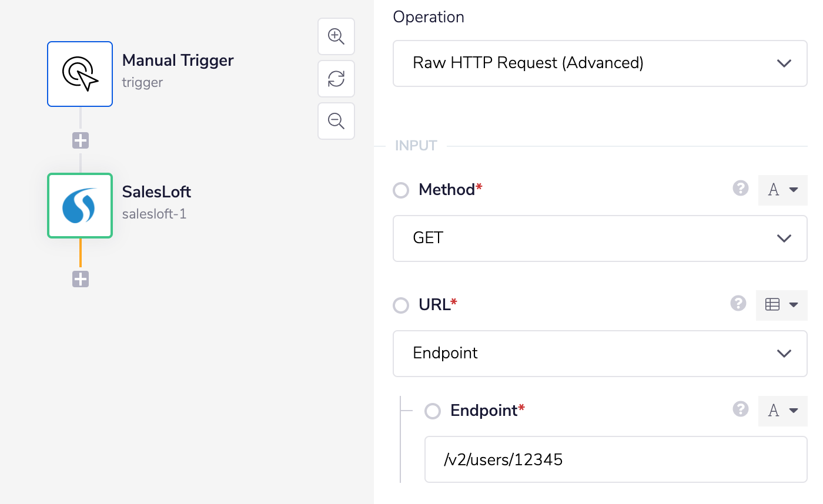The height and width of the screenshot is (504, 823).
Task: Open the input type selector beside Method
Action: pos(782,190)
